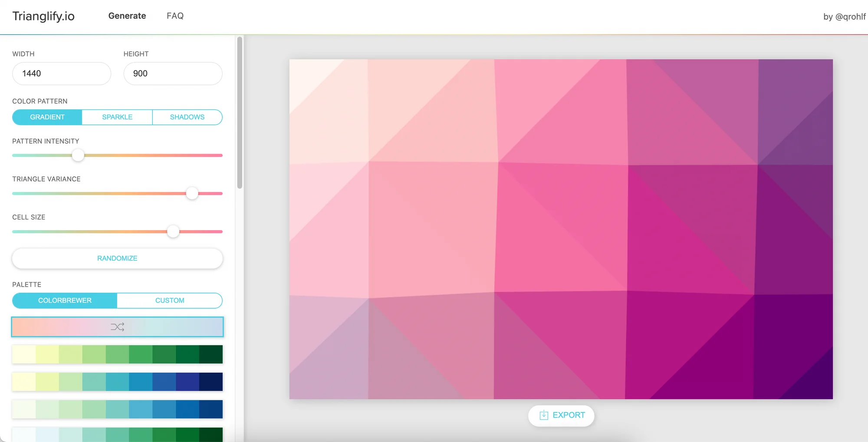Viewport: 868px width, 442px height.
Task: Click the Pattern Intensity slider handle
Action: click(x=78, y=155)
